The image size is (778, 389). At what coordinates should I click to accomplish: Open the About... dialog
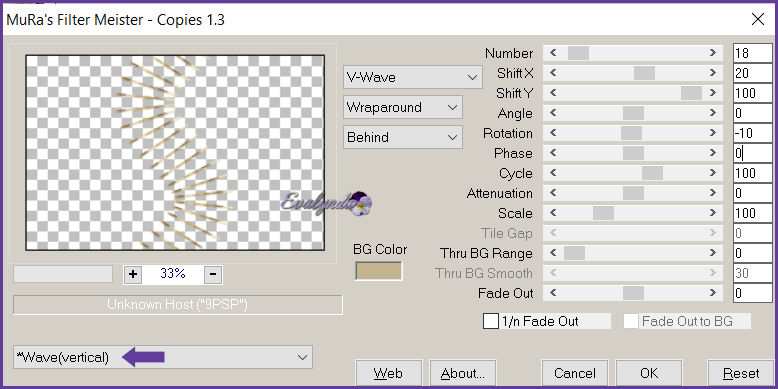(x=462, y=373)
